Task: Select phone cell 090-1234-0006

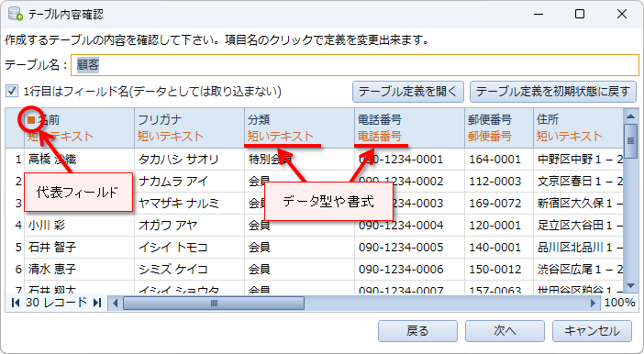Action: 409,269
